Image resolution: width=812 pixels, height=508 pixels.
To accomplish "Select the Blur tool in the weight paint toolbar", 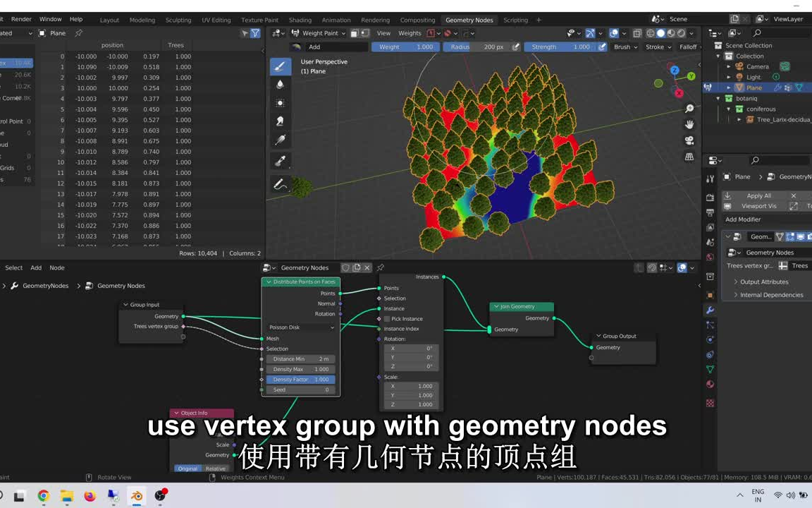I will 280,84.
